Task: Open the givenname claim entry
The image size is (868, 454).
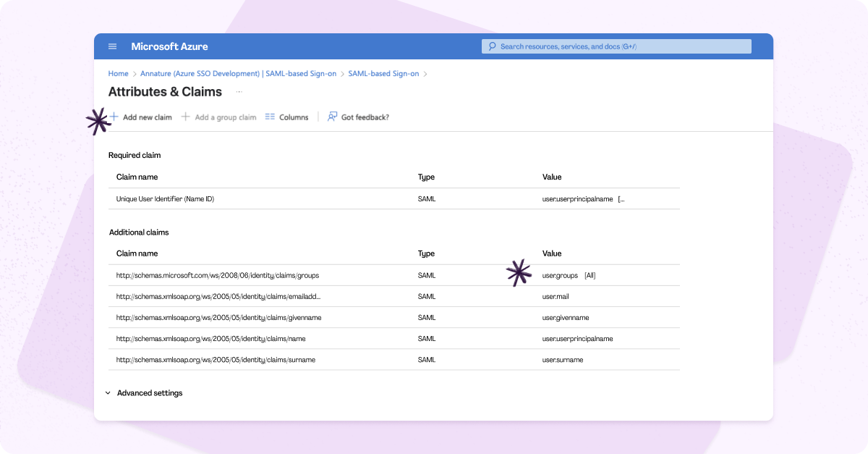Action: coord(218,318)
